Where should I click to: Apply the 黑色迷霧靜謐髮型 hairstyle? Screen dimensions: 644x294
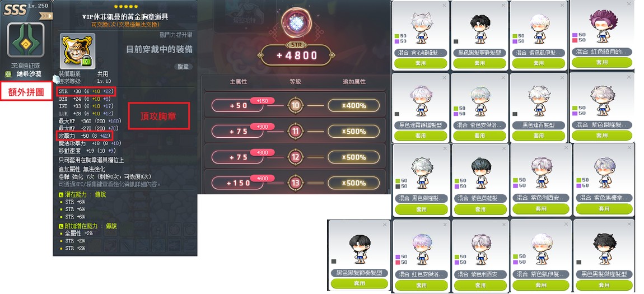420,135
